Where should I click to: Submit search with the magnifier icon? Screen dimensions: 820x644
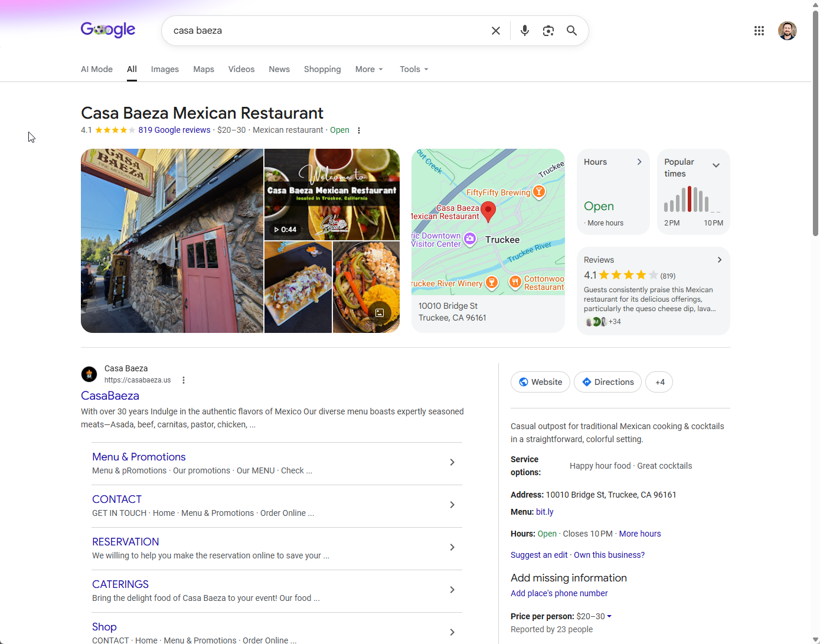click(571, 31)
